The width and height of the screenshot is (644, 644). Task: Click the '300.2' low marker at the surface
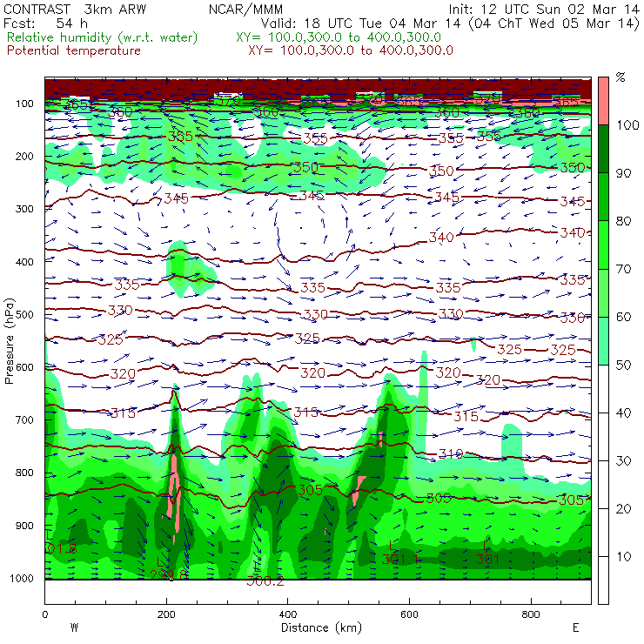tap(265, 580)
